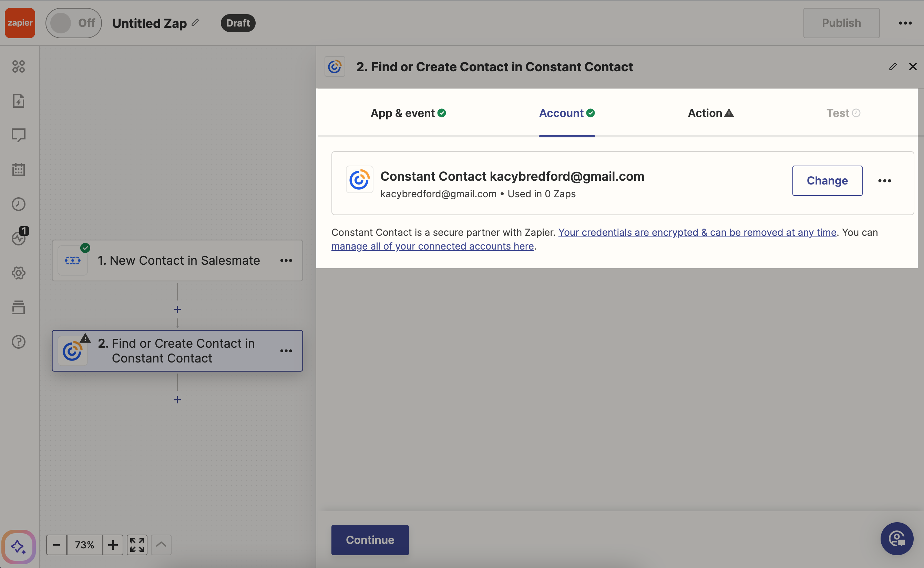
Task: Click the Zapier home logo
Action: (x=20, y=23)
